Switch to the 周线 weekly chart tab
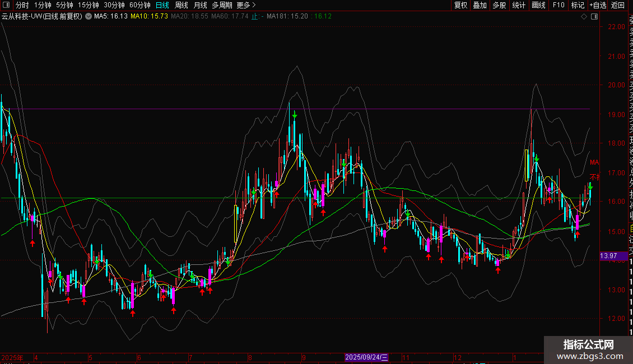The image size is (633, 364). (181, 5)
